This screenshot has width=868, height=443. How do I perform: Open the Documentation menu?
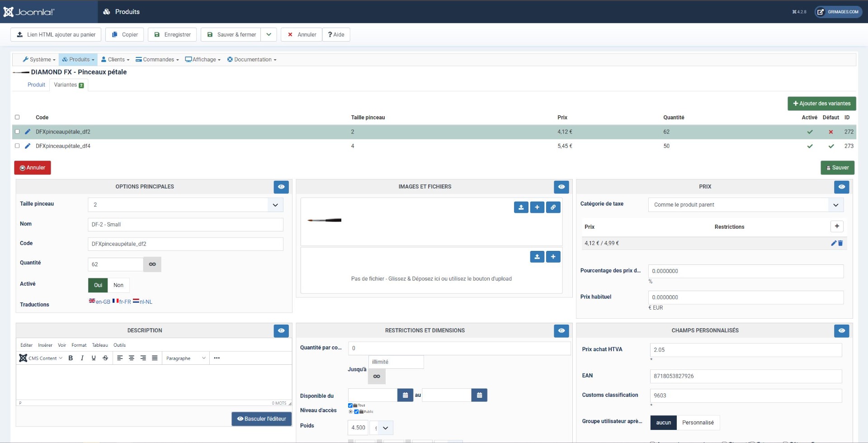coord(252,60)
